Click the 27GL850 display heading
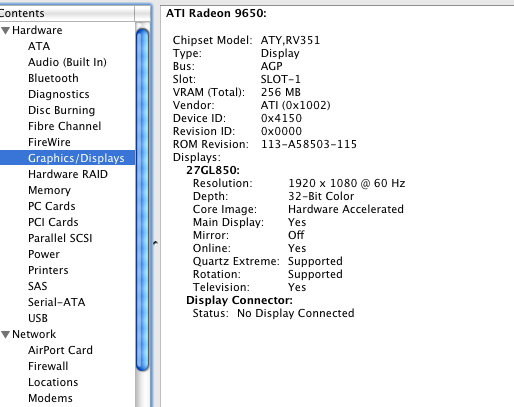Image resolution: width=514 pixels, height=407 pixels. point(213,170)
